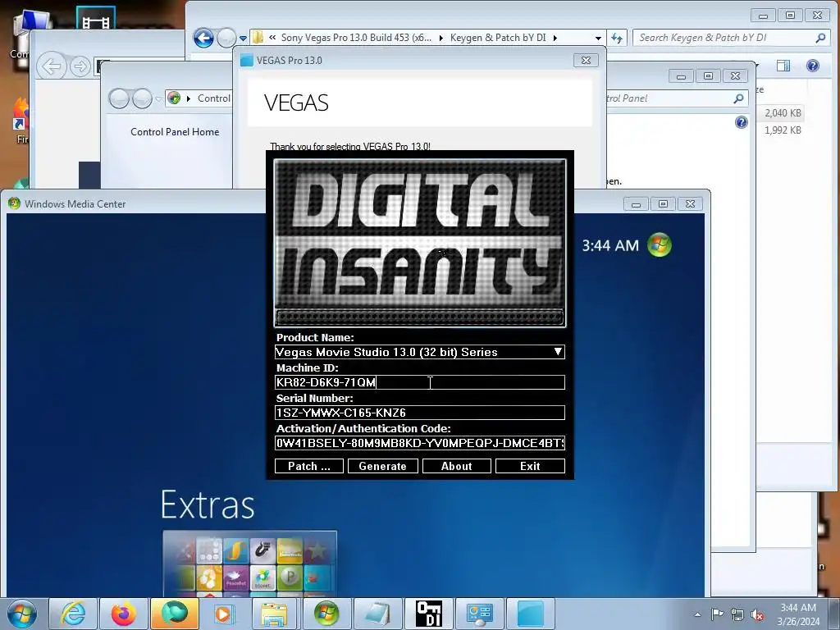
Task: Open Control Panel help icon
Action: coord(742,123)
